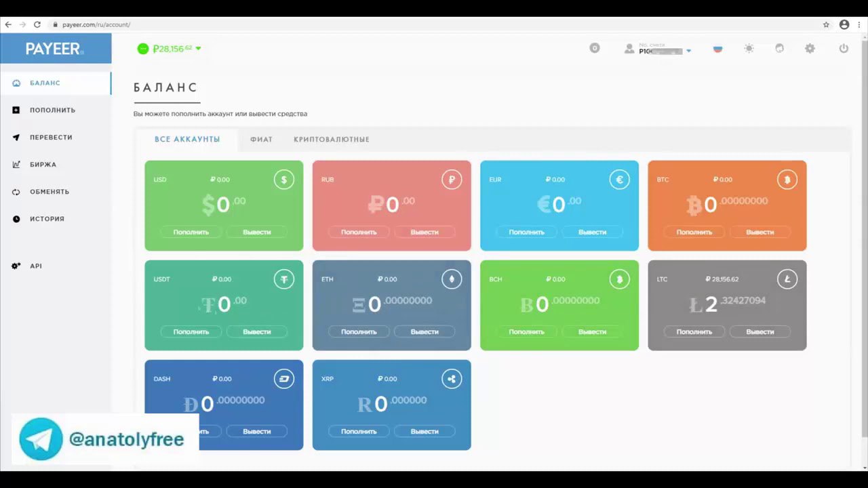This screenshot has height=488, width=868.
Task: Open settings with the gear icon
Action: pyautogui.click(x=810, y=49)
